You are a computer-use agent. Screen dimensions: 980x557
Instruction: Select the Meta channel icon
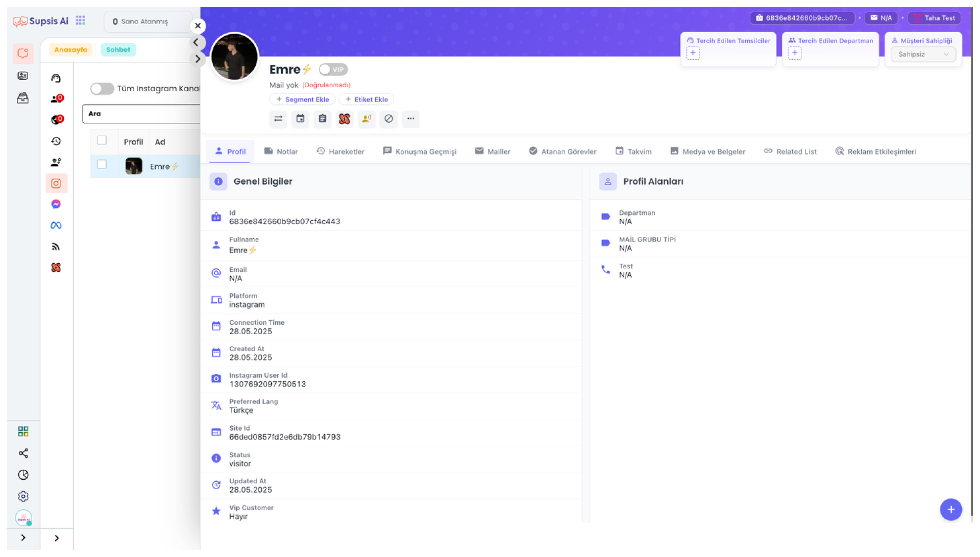(x=56, y=225)
